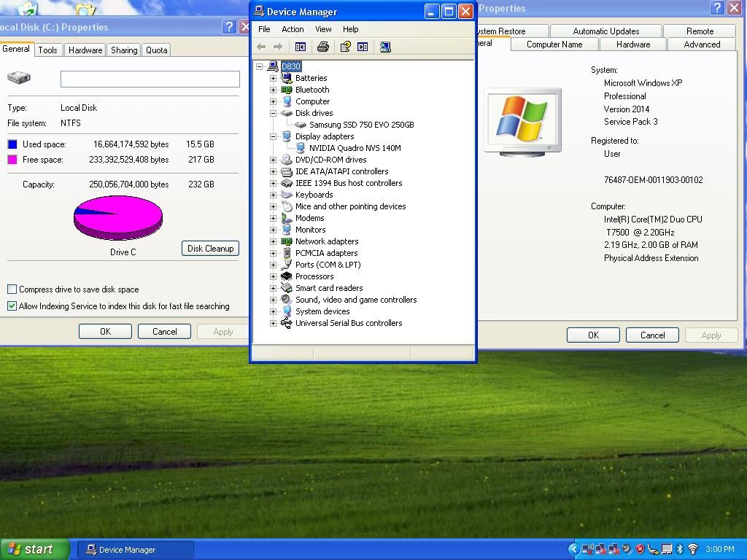The height and width of the screenshot is (560, 747).
Task: Click the Samsung SSD 750 EVO drive icon
Action: pos(300,125)
